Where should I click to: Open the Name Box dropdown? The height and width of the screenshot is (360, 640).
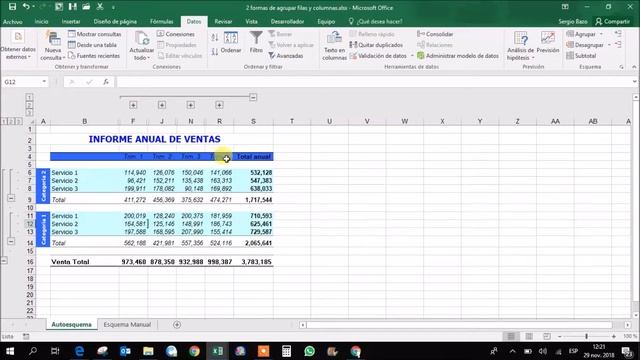pos(44,82)
